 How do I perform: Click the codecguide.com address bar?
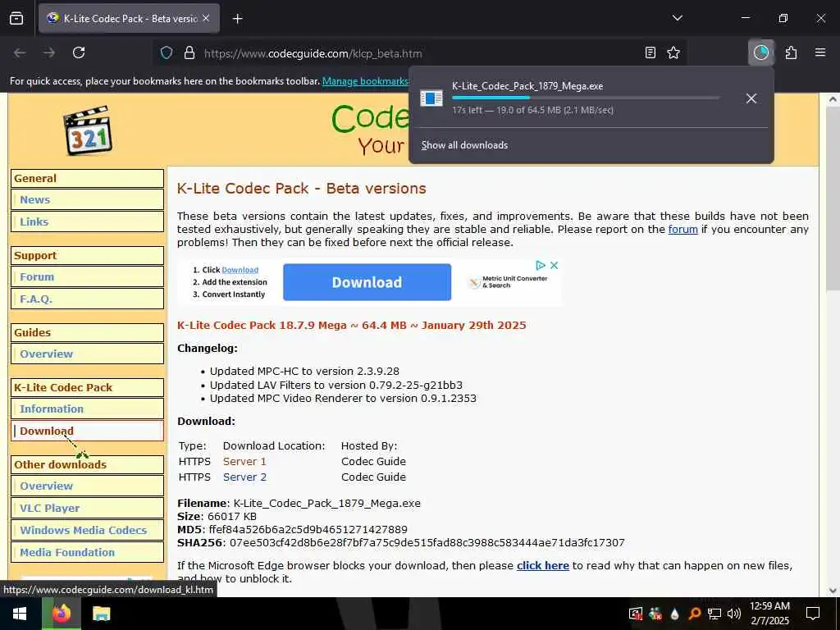(418, 53)
